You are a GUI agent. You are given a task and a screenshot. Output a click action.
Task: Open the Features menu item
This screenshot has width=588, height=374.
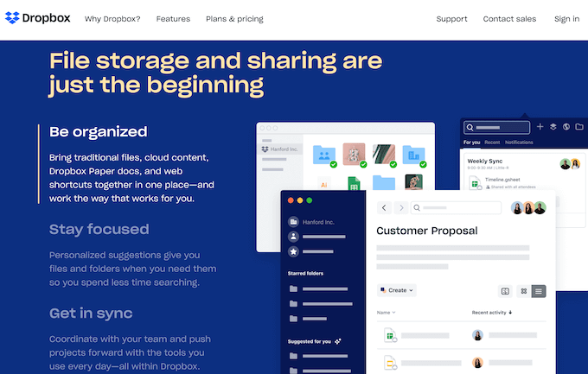click(173, 19)
